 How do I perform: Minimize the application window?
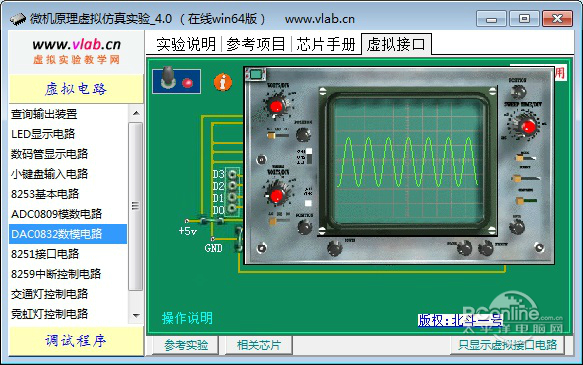tap(491, 19)
